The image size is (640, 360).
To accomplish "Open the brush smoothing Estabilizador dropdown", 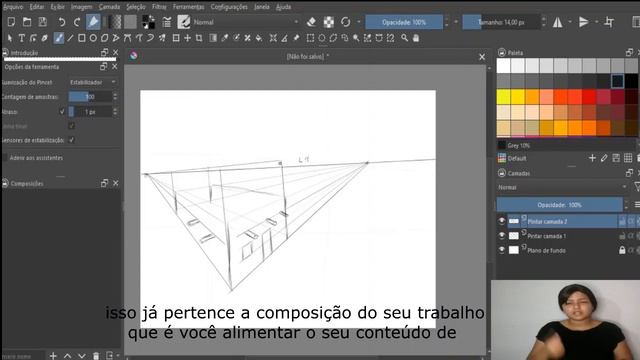I will point(93,82).
